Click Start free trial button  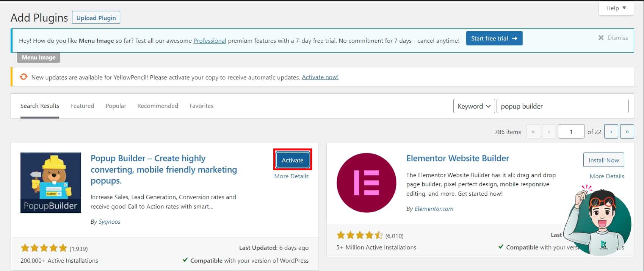tap(494, 38)
